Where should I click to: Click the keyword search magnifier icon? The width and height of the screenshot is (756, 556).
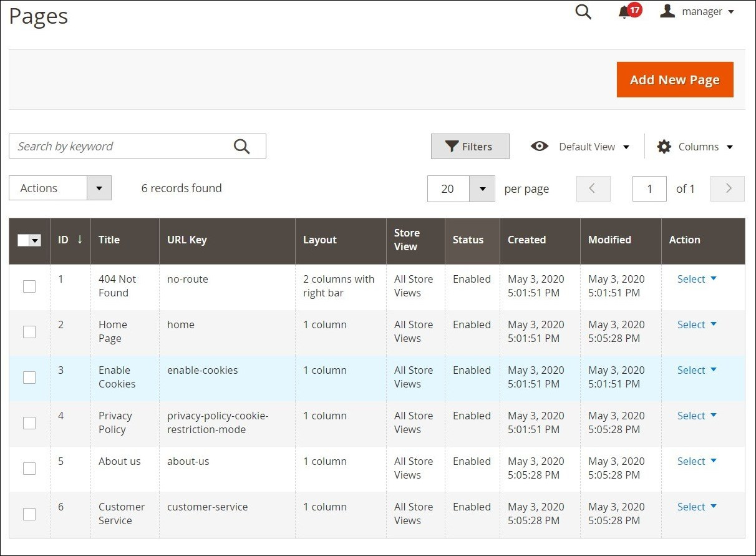(242, 146)
